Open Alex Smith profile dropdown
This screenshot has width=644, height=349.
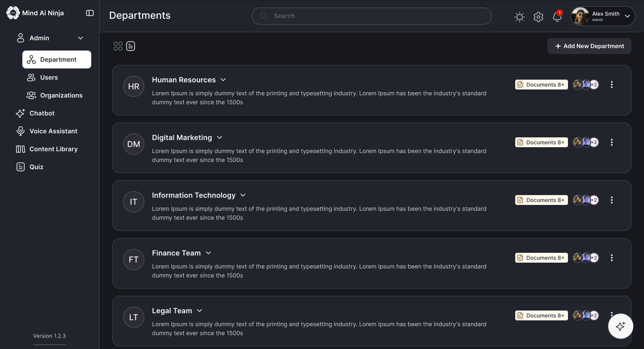point(603,16)
